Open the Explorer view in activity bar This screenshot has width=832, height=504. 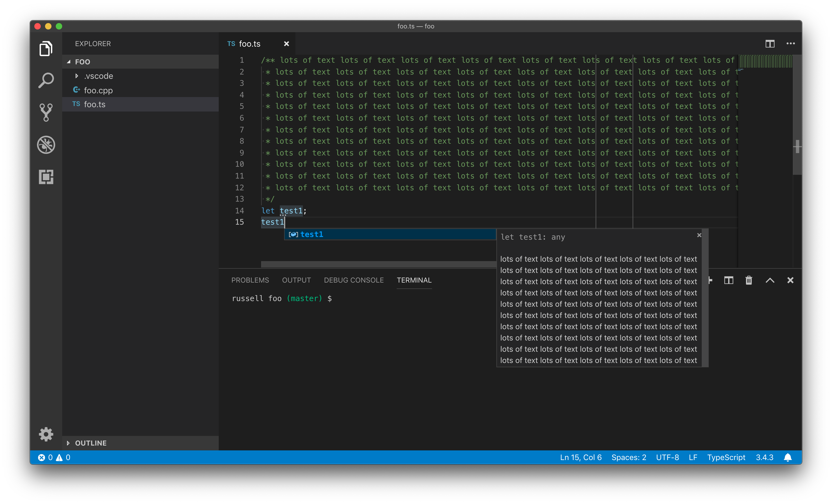[x=46, y=49]
